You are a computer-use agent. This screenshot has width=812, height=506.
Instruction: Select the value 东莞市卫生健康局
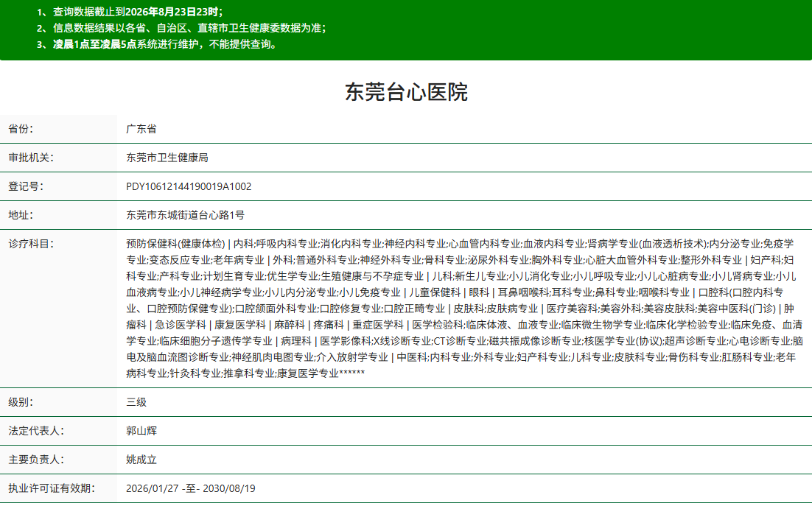pyautogui.click(x=167, y=158)
